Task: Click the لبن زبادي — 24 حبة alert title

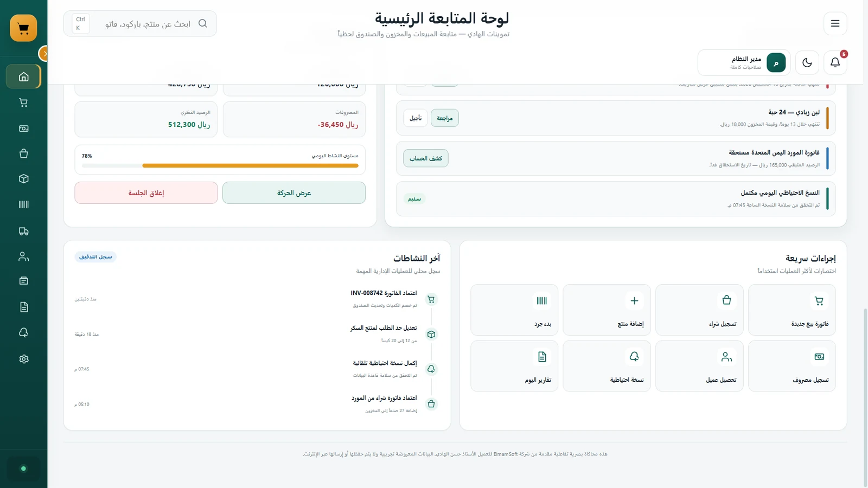Action: (794, 112)
